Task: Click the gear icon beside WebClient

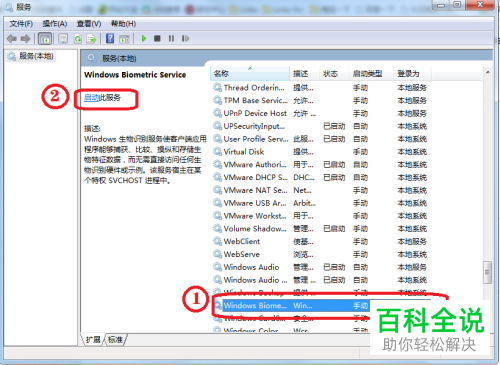Action: coord(218,241)
